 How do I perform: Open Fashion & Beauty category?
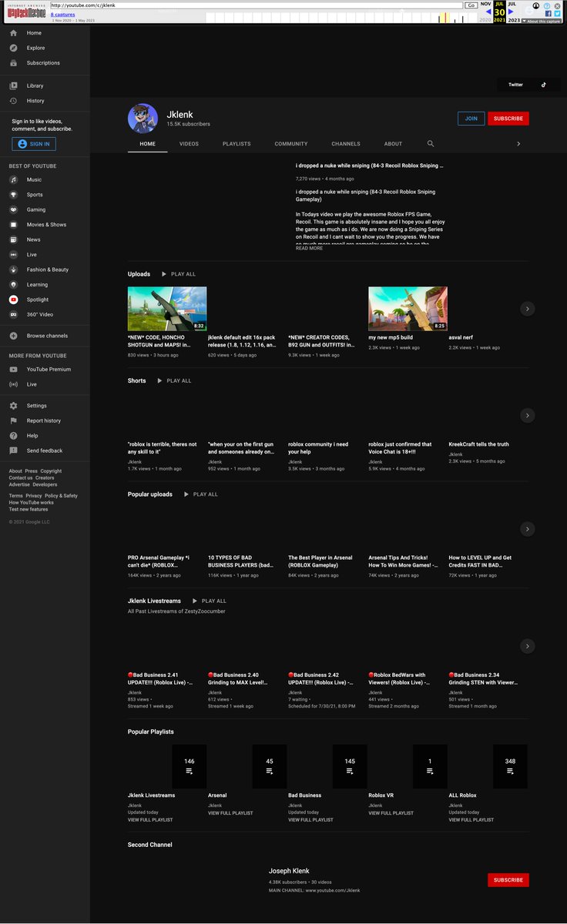45,269
